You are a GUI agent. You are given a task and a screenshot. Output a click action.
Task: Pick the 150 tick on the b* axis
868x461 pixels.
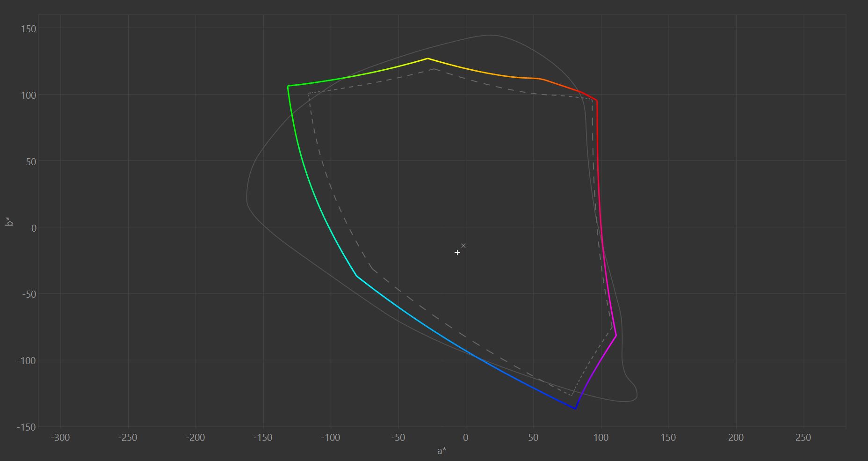coord(29,29)
